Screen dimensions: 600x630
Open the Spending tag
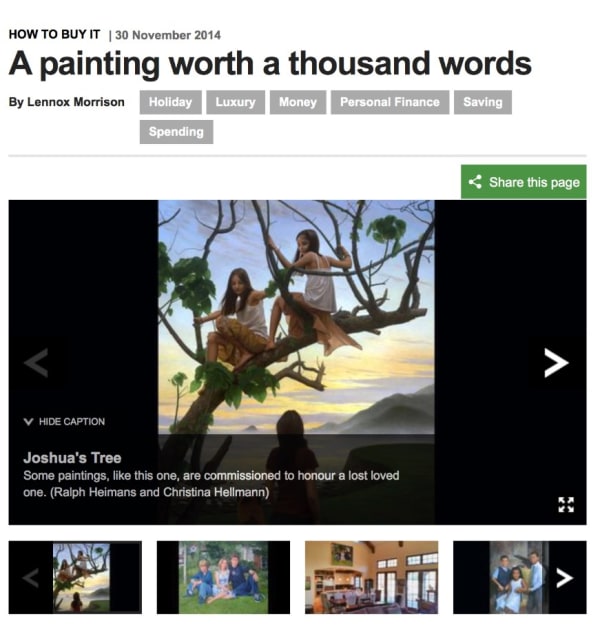176,132
